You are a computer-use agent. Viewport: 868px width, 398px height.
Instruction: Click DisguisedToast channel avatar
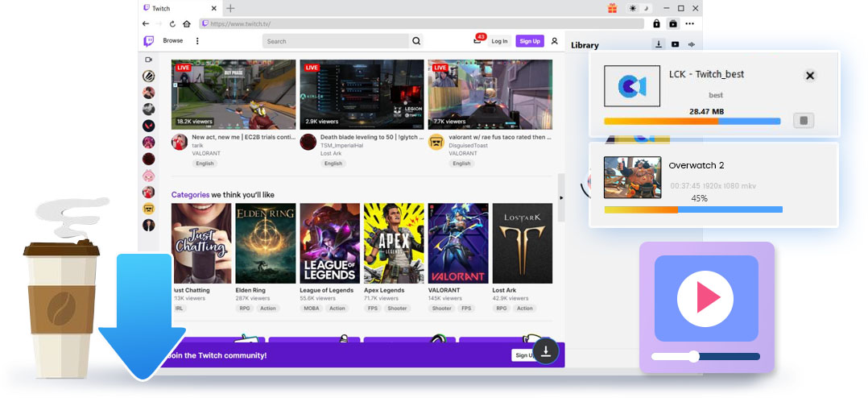coord(436,143)
